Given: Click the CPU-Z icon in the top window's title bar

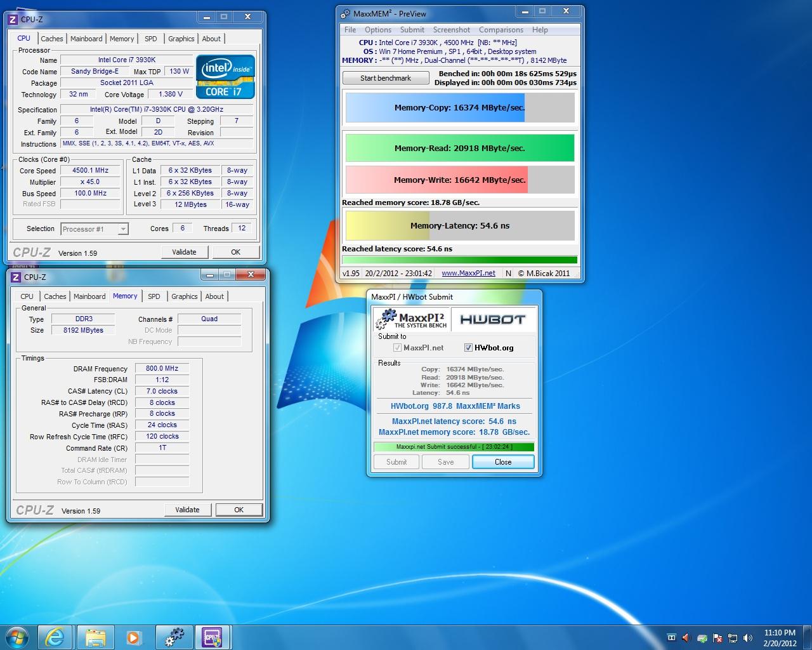Looking at the screenshot, I should pyautogui.click(x=13, y=19).
